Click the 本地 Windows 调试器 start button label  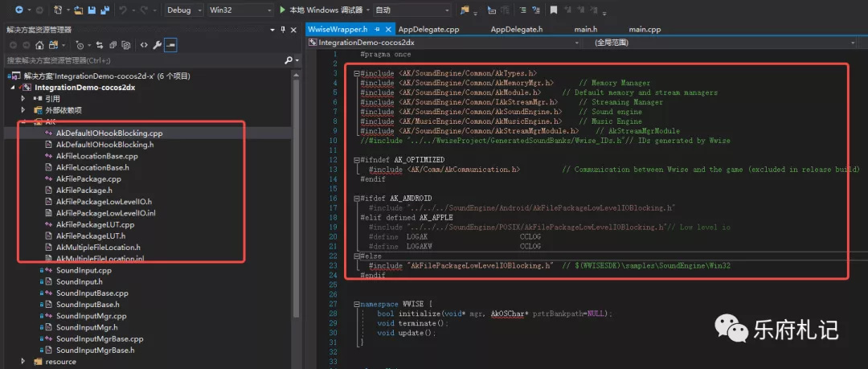tap(325, 10)
